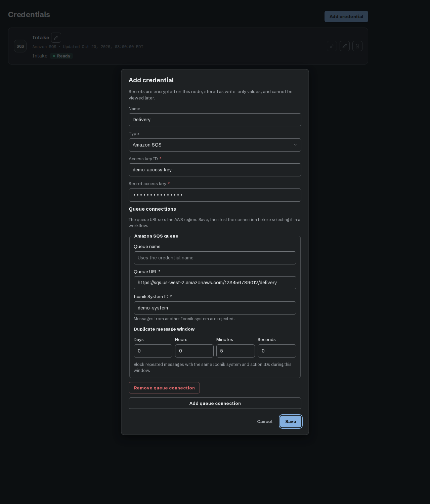Click the Secret access key field

pyautogui.click(x=215, y=195)
